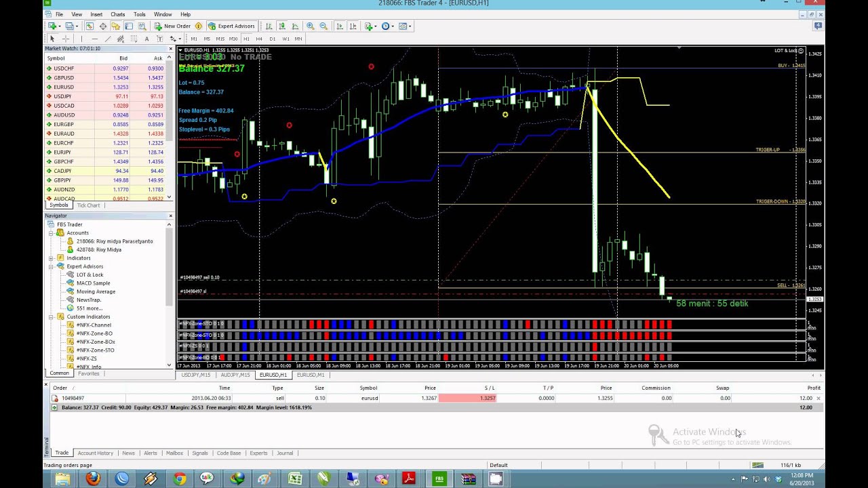868x488 pixels.
Task: Switch to M5 timeframe
Action: click(207, 39)
